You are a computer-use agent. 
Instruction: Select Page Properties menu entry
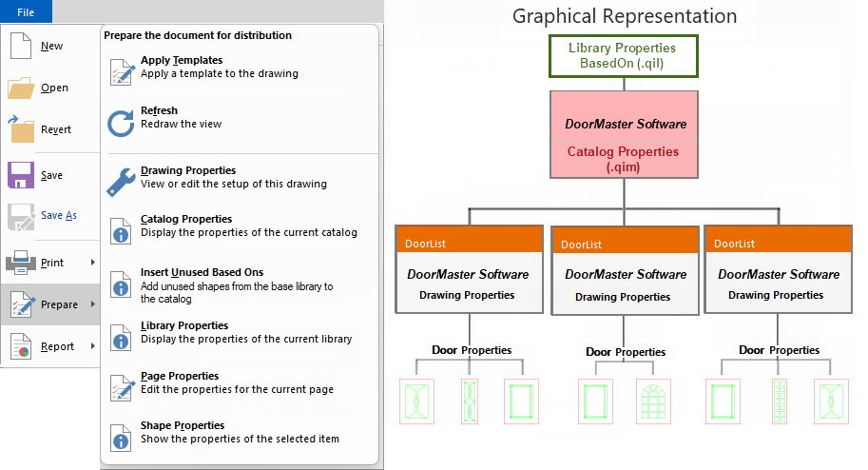pyautogui.click(x=236, y=382)
